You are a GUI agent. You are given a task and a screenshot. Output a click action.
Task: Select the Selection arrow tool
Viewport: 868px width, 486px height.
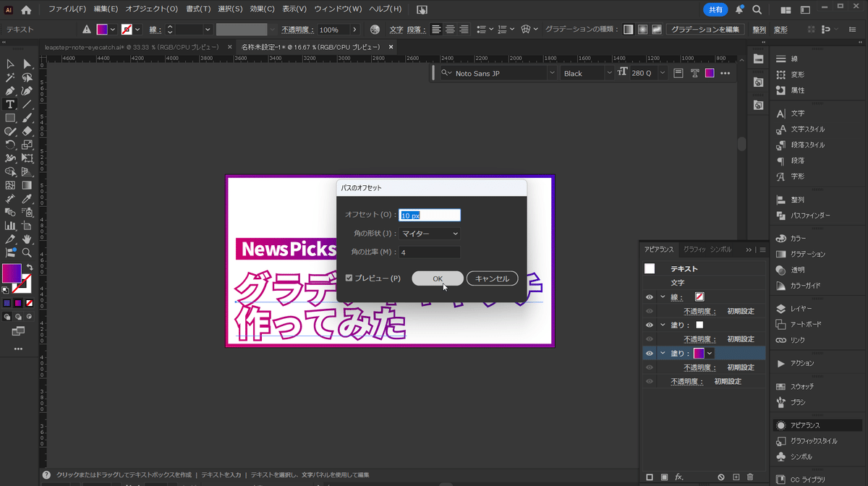click(10, 64)
